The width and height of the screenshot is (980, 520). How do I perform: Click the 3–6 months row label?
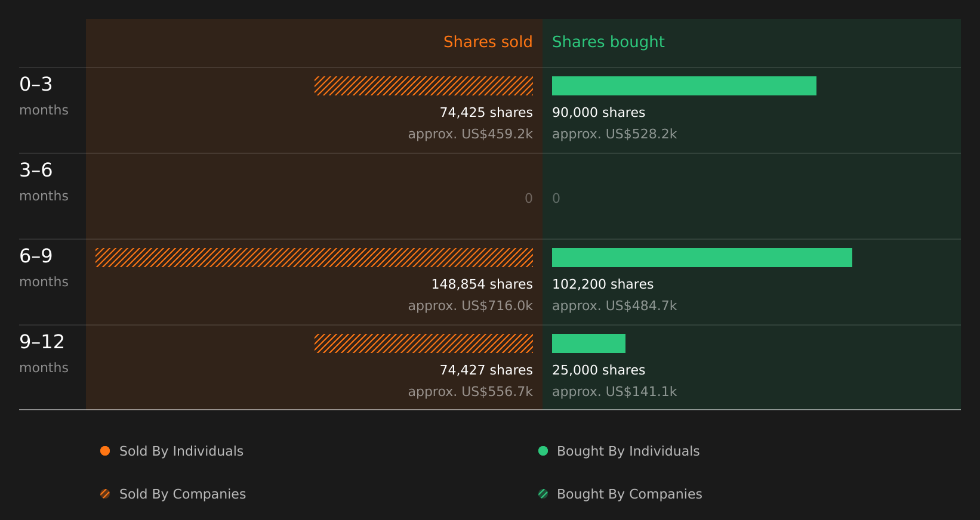[x=44, y=182]
